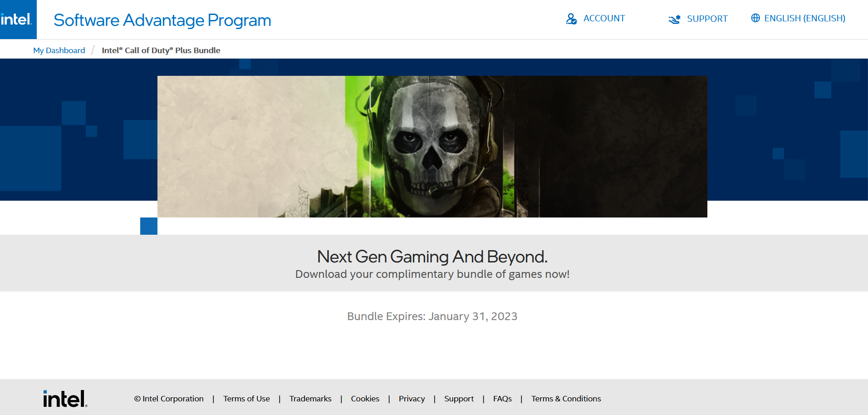
Task: Open the Account menu
Action: 604,19
